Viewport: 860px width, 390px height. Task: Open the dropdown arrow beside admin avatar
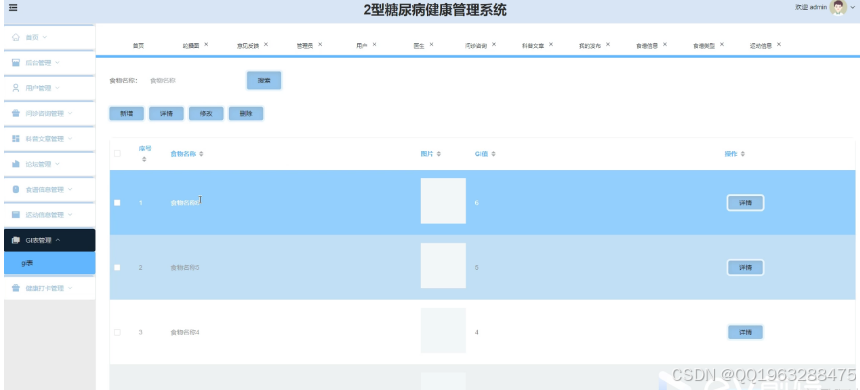point(852,7)
